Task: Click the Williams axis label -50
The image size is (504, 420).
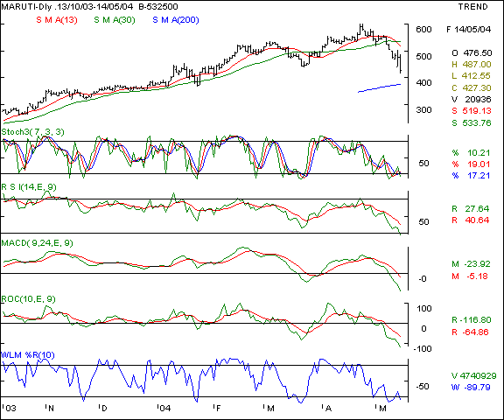Action: (423, 386)
